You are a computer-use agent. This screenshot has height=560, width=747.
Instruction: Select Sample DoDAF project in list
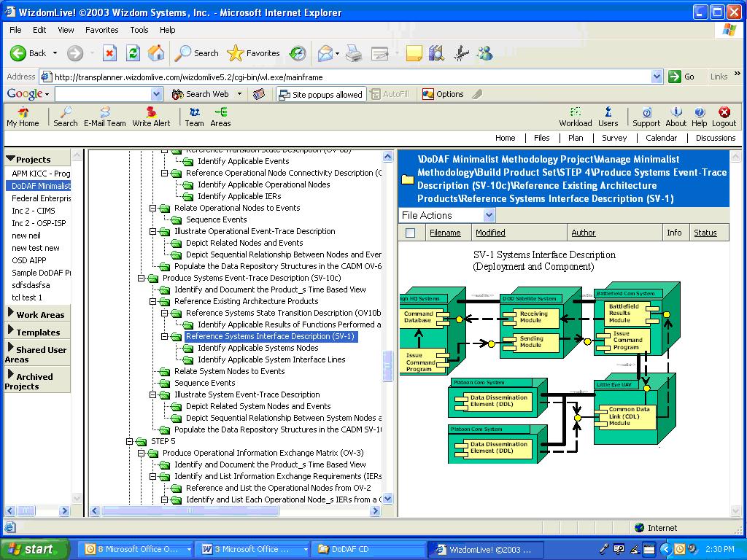[x=41, y=272]
